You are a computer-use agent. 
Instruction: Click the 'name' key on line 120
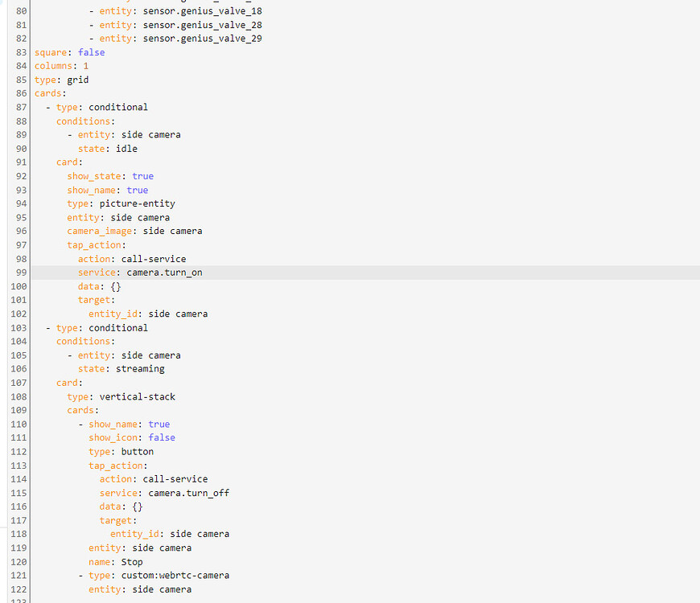pyautogui.click(x=99, y=562)
